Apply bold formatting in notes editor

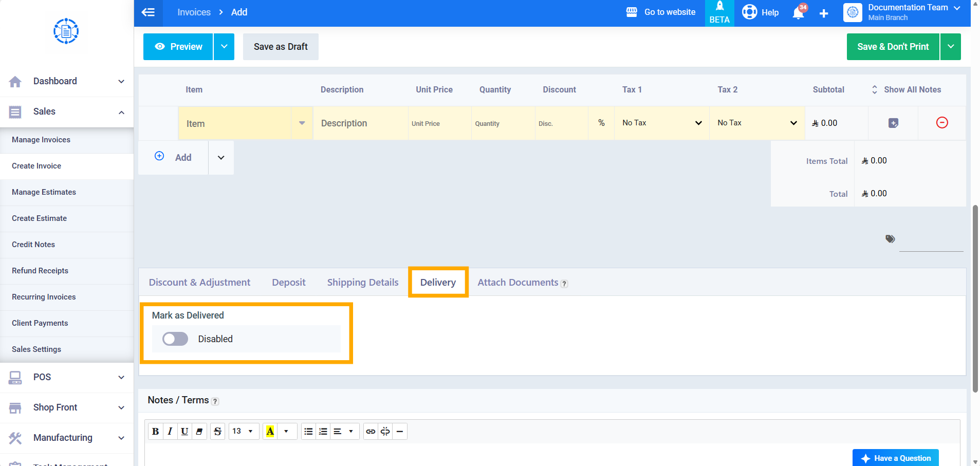click(156, 432)
